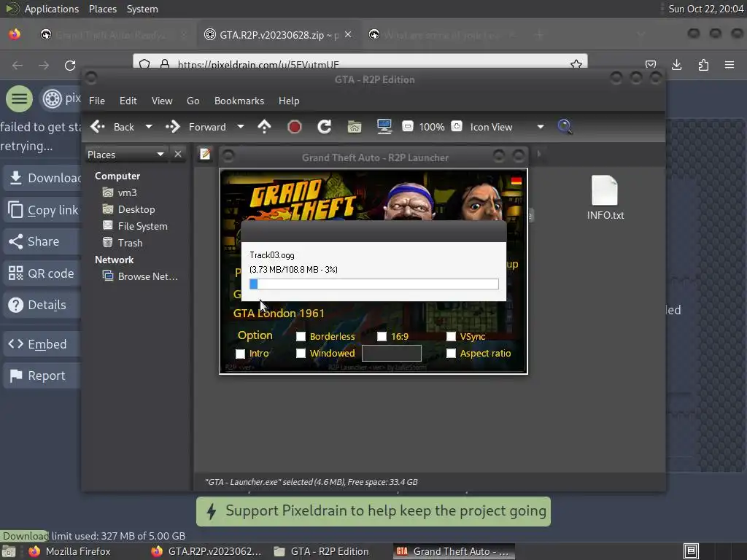Save to Pocket icon in Firefox
The width and height of the screenshot is (747, 560).
(x=651, y=65)
